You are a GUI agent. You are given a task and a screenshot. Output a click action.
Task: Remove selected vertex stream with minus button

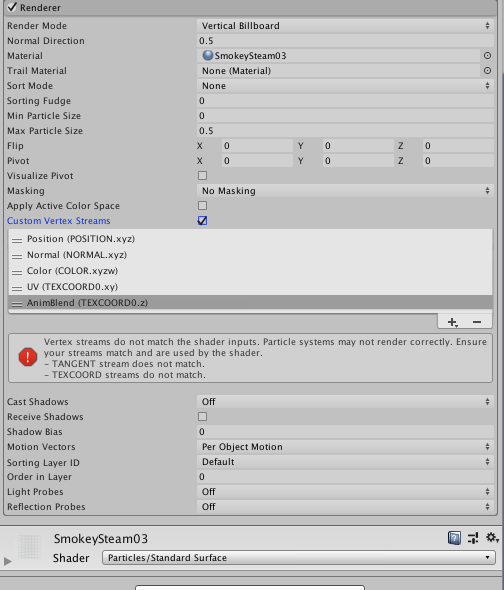(477, 322)
